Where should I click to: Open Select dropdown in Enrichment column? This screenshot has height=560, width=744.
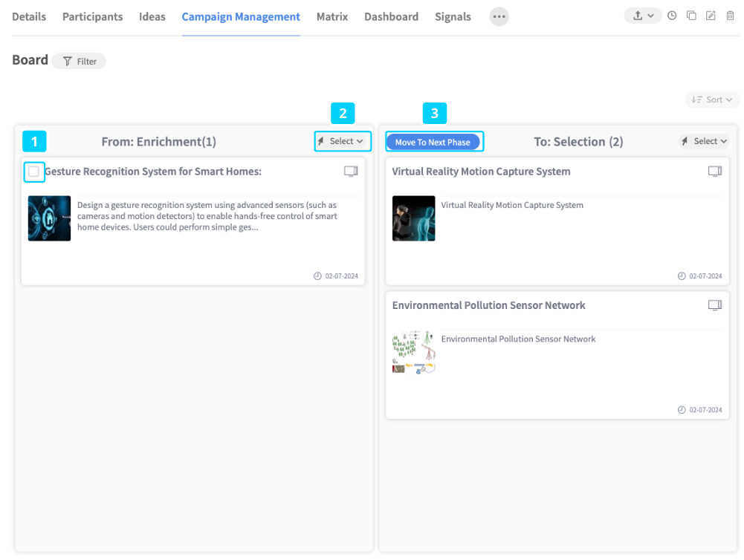(342, 141)
